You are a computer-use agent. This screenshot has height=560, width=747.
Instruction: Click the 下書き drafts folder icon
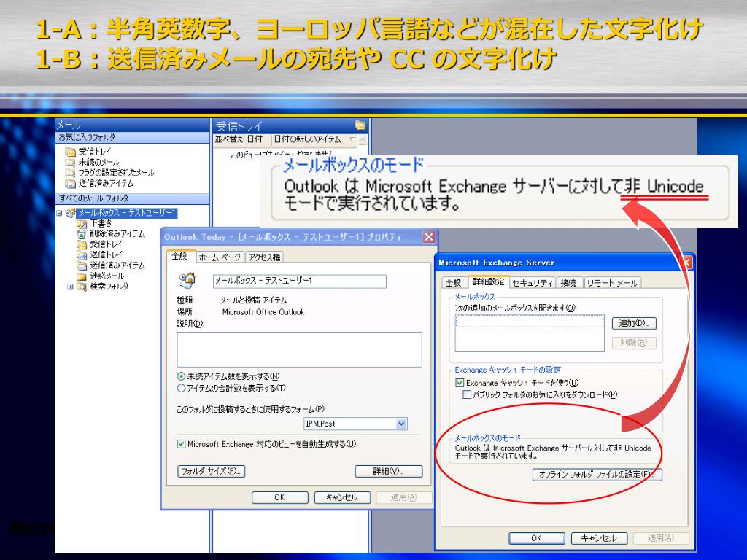pos(82,223)
